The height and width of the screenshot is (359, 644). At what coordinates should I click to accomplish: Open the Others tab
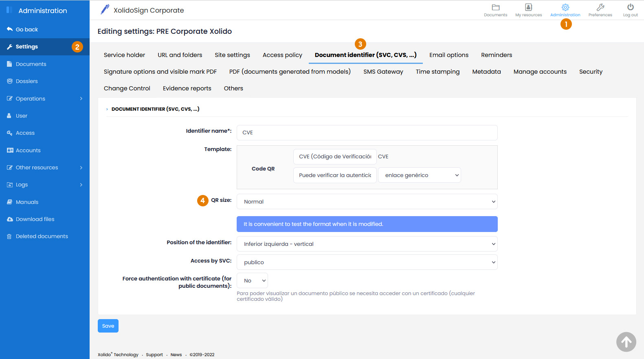coord(233,88)
